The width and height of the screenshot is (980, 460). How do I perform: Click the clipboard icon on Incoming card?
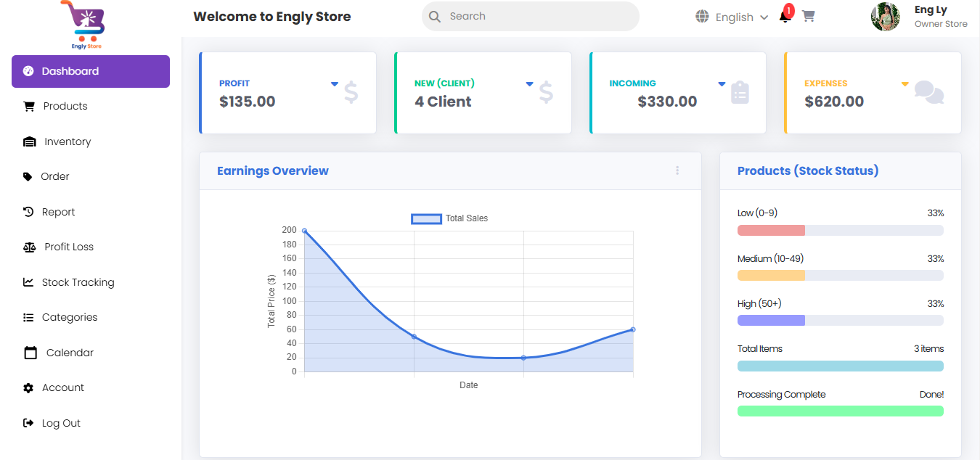pyautogui.click(x=740, y=93)
